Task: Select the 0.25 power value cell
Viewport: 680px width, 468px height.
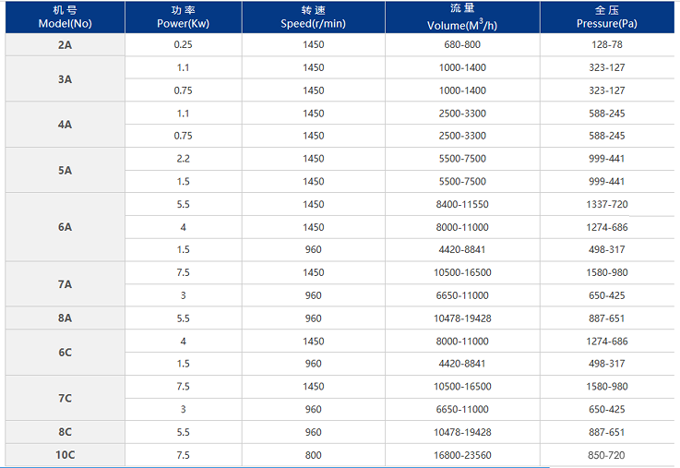Action: coord(182,45)
